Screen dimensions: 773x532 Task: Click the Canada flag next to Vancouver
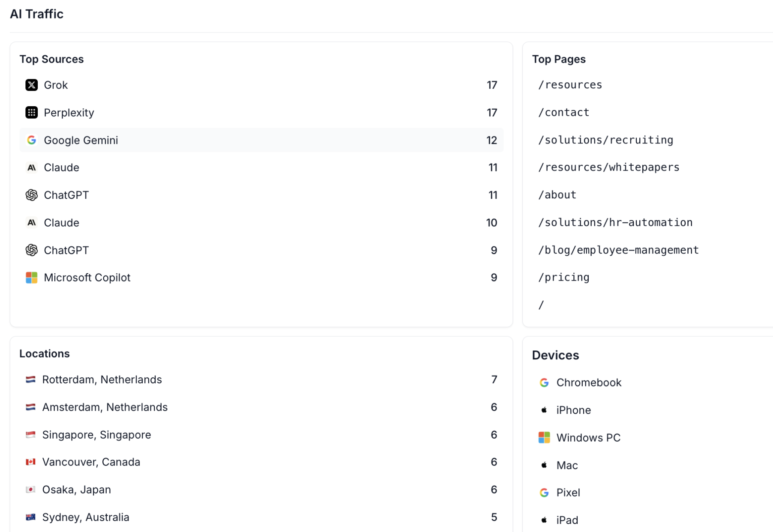30,462
